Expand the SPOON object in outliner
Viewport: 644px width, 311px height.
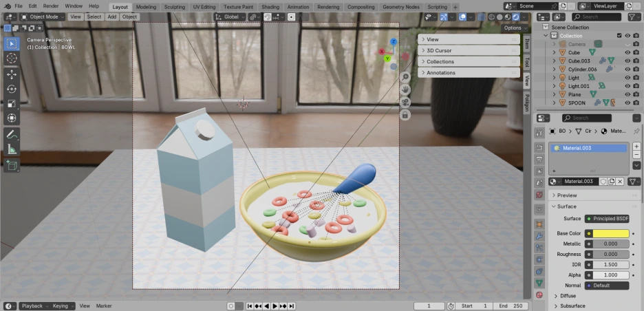click(x=554, y=103)
